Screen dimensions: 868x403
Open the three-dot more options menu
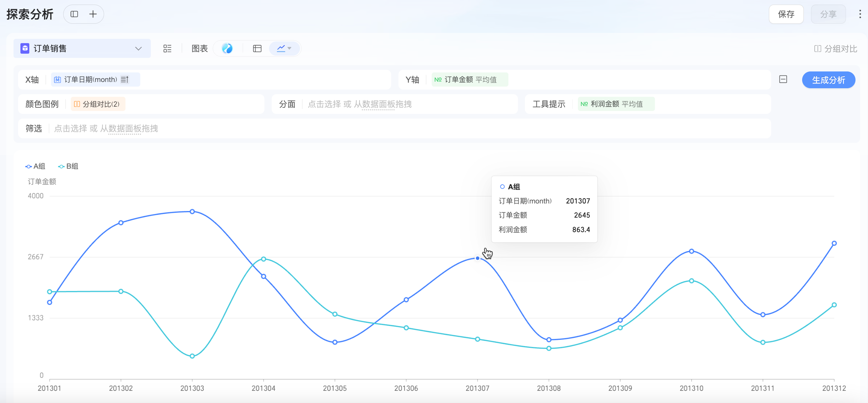(860, 14)
